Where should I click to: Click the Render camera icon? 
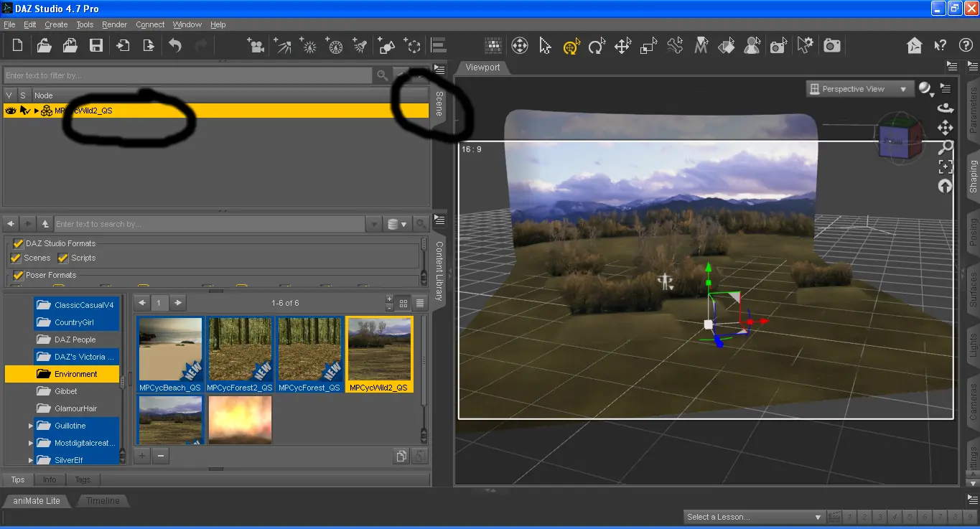tap(832, 46)
